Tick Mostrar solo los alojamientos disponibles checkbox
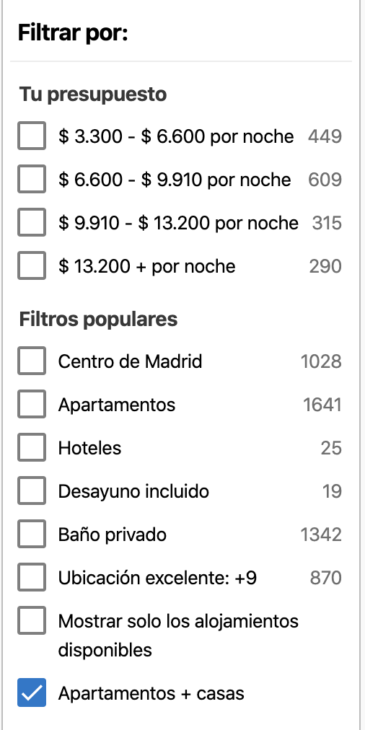 pyautogui.click(x=32, y=621)
